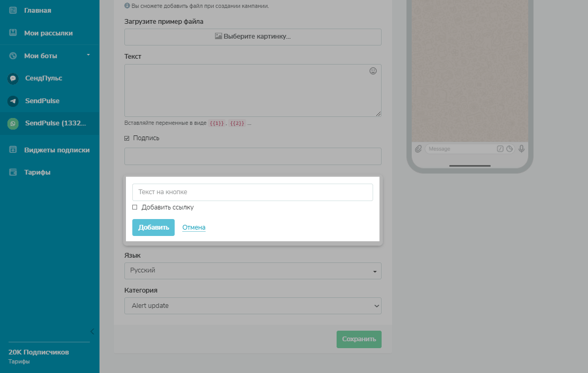Click the paperclip attachment icon in preview
This screenshot has height=373, width=588.
click(419, 149)
